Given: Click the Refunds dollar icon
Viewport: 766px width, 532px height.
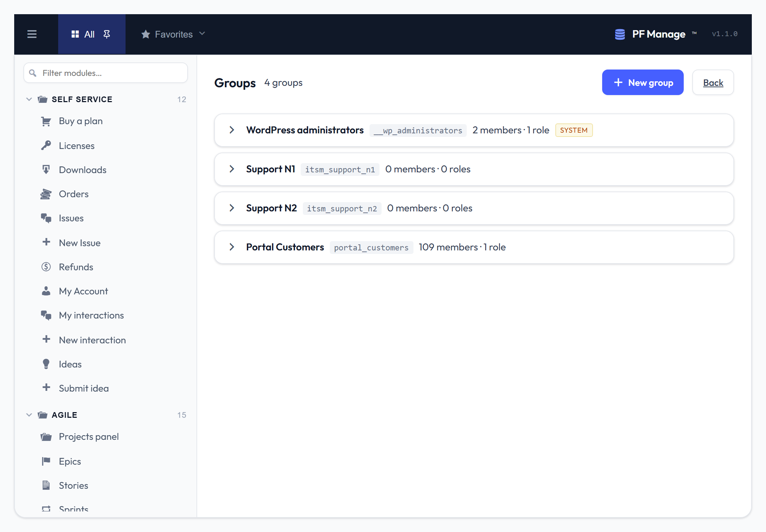Looking at the screenshot, I should pyautogui.click(x=46, y=267).
